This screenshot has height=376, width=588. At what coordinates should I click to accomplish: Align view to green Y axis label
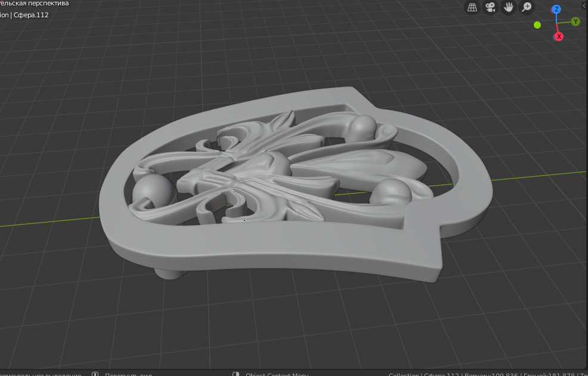(575, 21)
